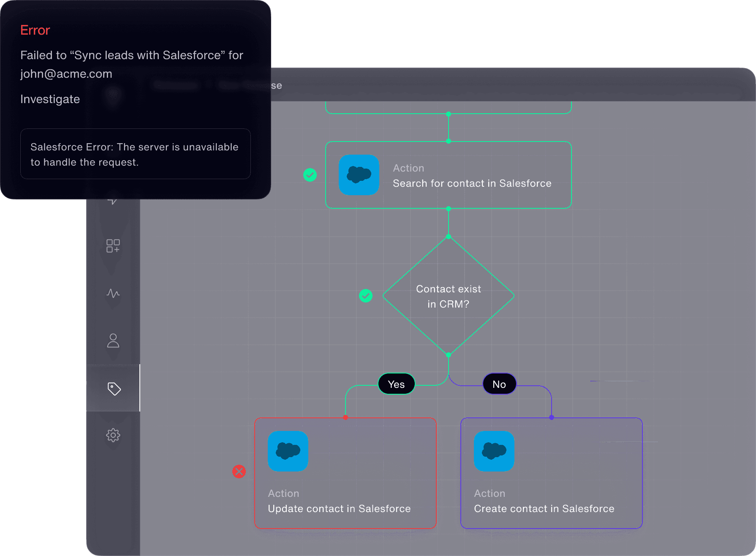
Task: Click the Salesforce icon on Update contact node
Action: pos(288,452)
